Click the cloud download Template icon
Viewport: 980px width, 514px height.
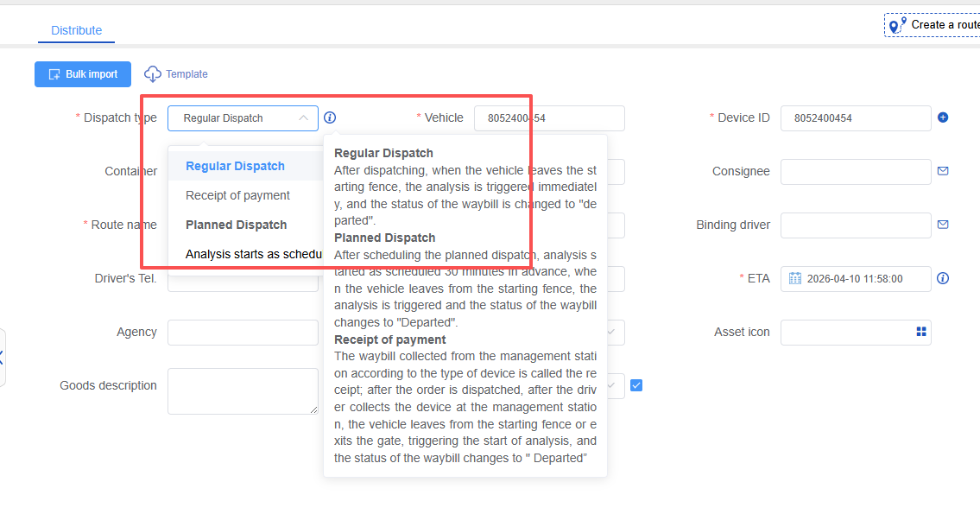[153, 74]
